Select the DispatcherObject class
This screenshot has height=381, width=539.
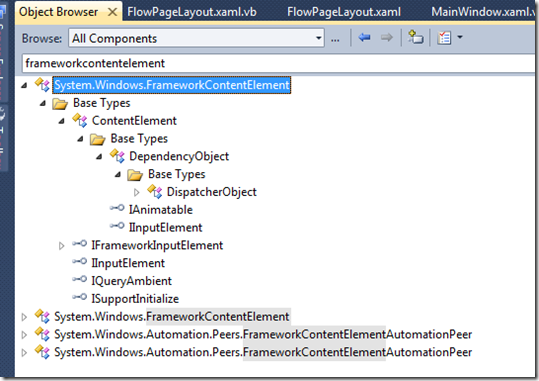click(x=211, y=192)
